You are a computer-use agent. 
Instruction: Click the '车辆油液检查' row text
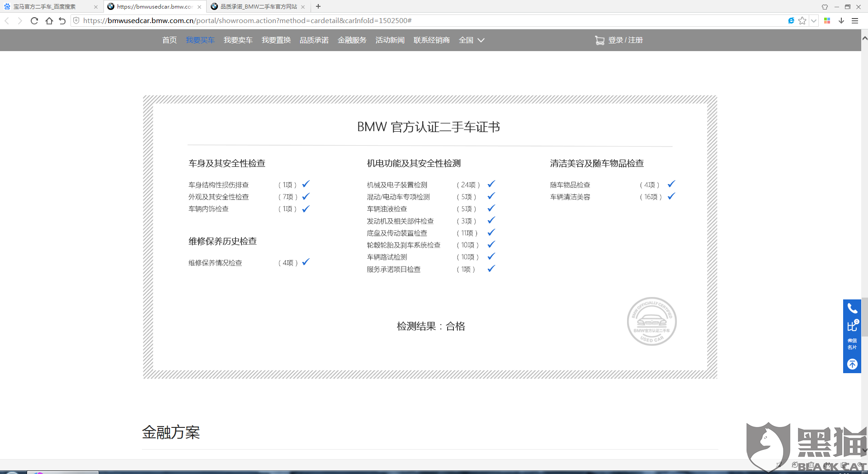click(387, 209)
